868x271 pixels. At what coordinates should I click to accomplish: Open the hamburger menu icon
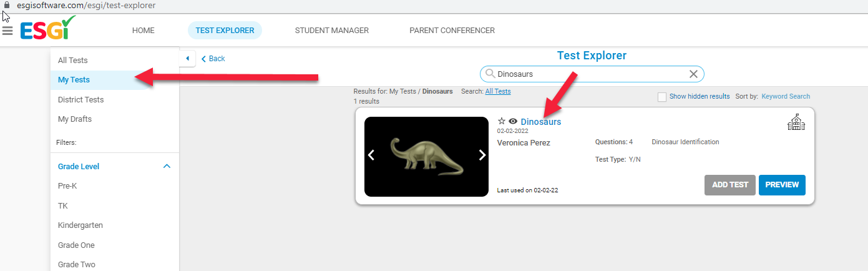[7, 31]
